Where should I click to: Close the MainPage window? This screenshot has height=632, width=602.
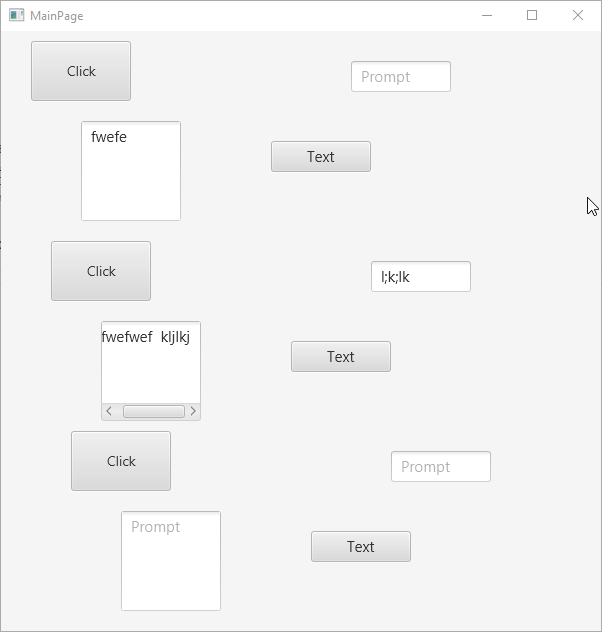click(577, 15)
